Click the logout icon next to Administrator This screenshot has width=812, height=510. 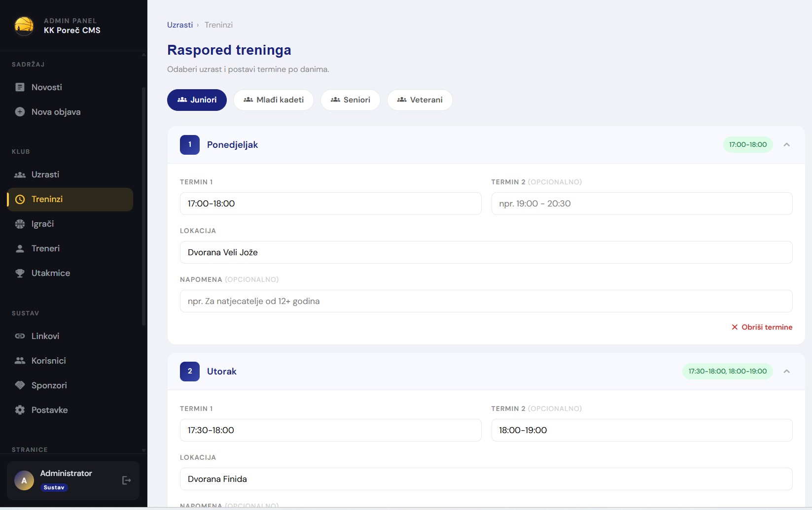[x=126, y=480]
